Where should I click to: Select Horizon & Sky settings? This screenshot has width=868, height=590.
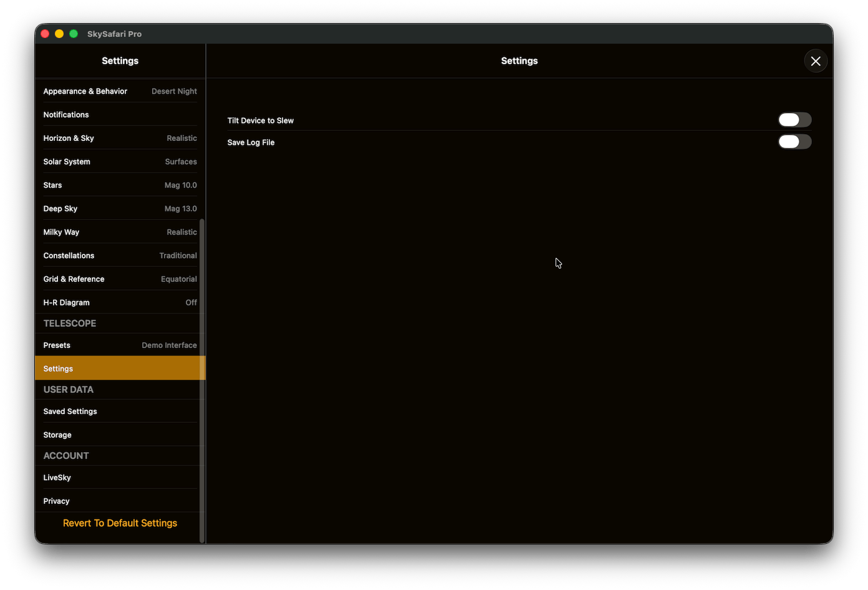[120, 138]
